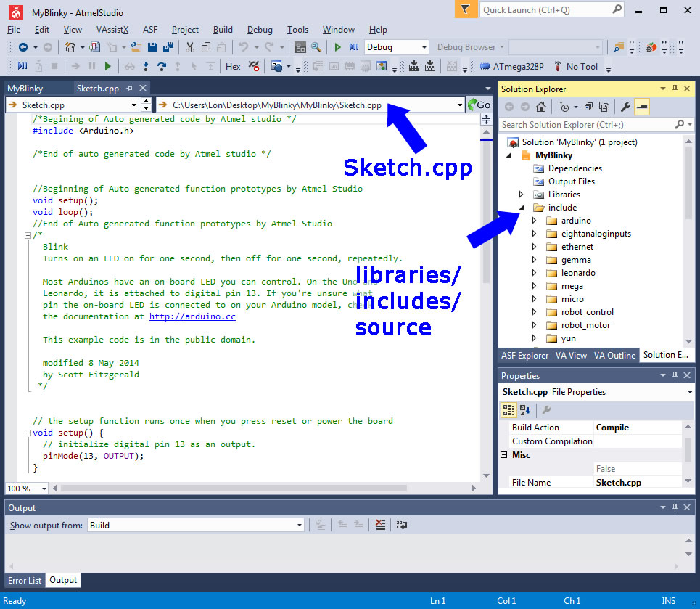The height and width of the screenshot is (609, 700).
Task: Collapse All in Solution Explorer toolbar
Action: 588,107
